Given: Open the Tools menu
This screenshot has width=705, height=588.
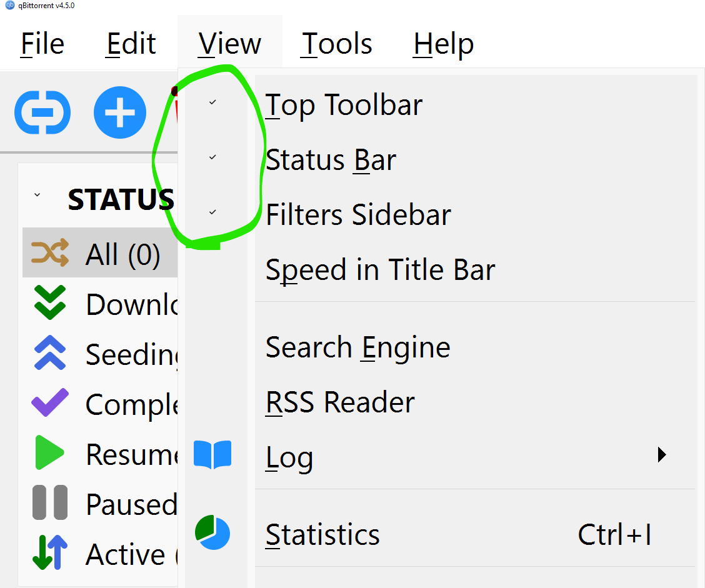Looking at the screenshot, I should [336, 43].
